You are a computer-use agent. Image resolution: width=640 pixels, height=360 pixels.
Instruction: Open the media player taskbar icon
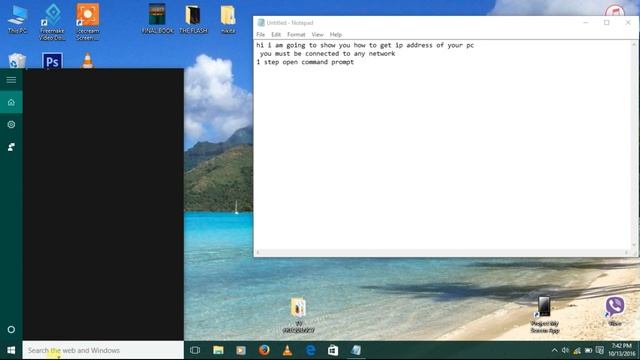click(x=241, y=350)
